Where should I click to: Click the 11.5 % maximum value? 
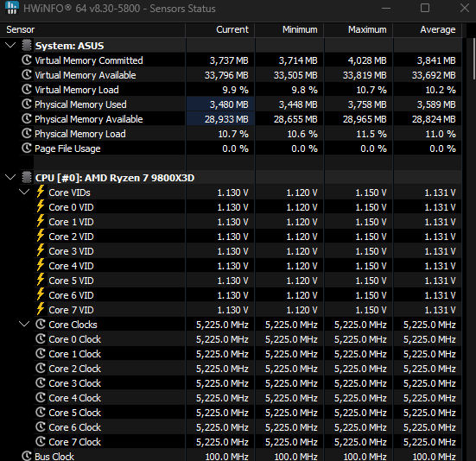(x=371, y=134)
